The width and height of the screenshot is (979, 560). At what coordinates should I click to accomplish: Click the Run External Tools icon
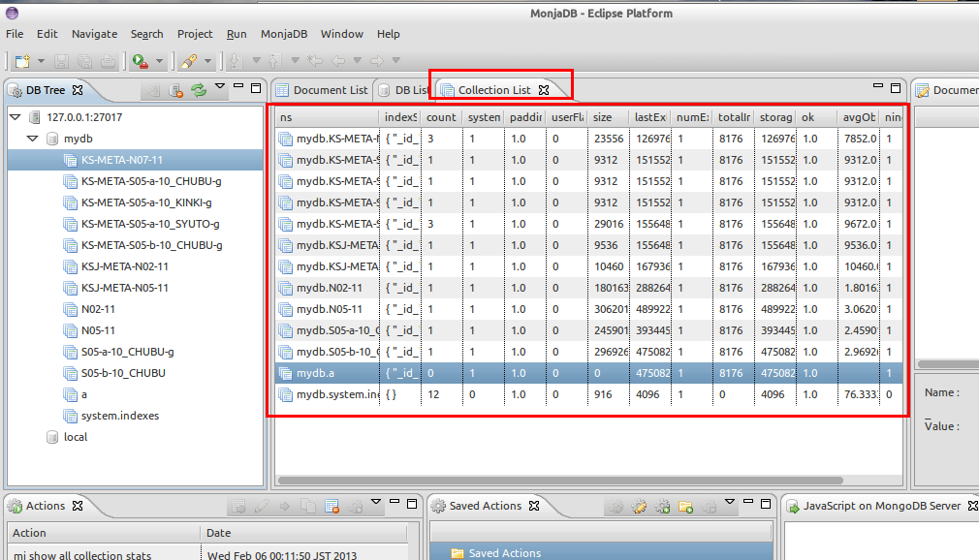pyautogui.click(x=141, y=61)
